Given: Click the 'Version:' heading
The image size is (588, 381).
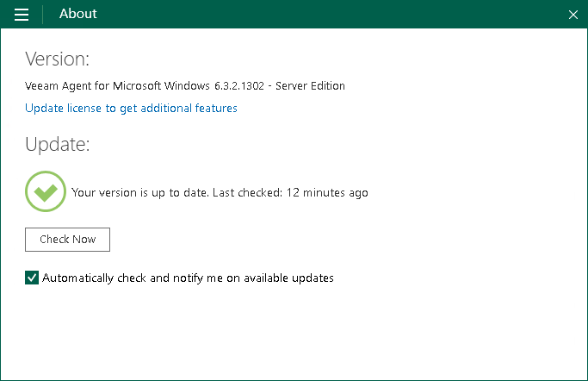Looking at the screenshot, I should point(57,59).
